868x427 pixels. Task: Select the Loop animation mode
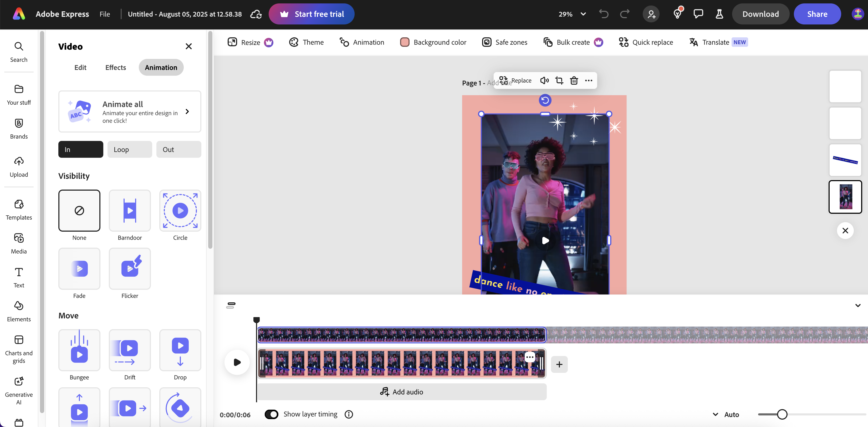click(129, 149)
